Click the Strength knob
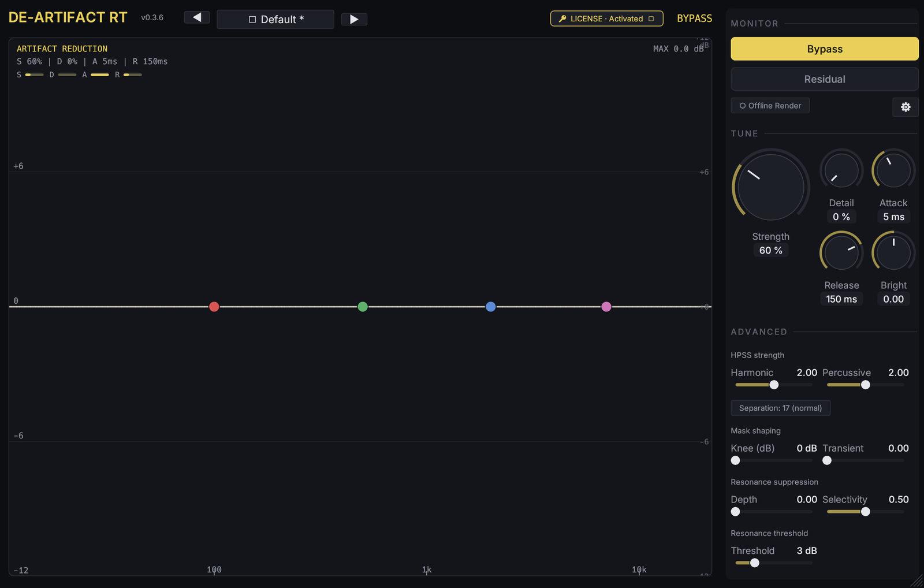The image size is (924, 588). point(771,187)
